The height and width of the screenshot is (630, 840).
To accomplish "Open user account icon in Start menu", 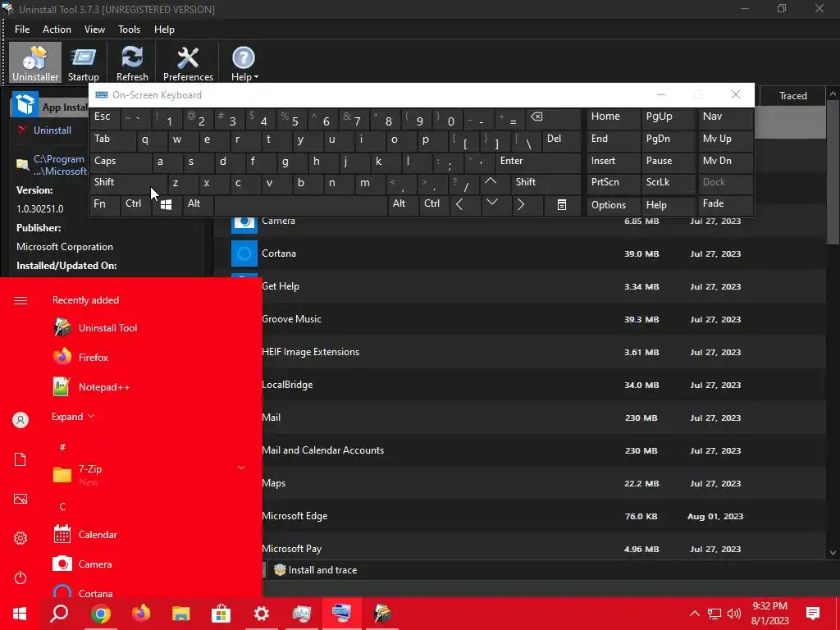I will [x=21, y=420].
